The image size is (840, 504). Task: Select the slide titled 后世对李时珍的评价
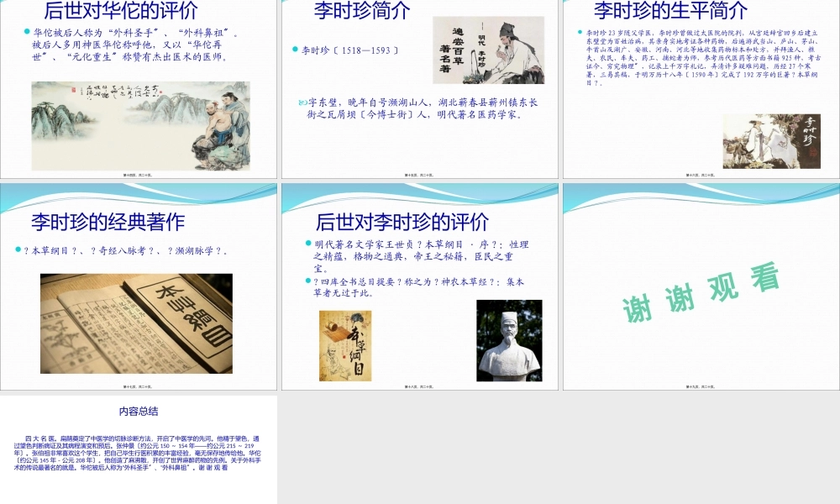[x=419, y=286]
